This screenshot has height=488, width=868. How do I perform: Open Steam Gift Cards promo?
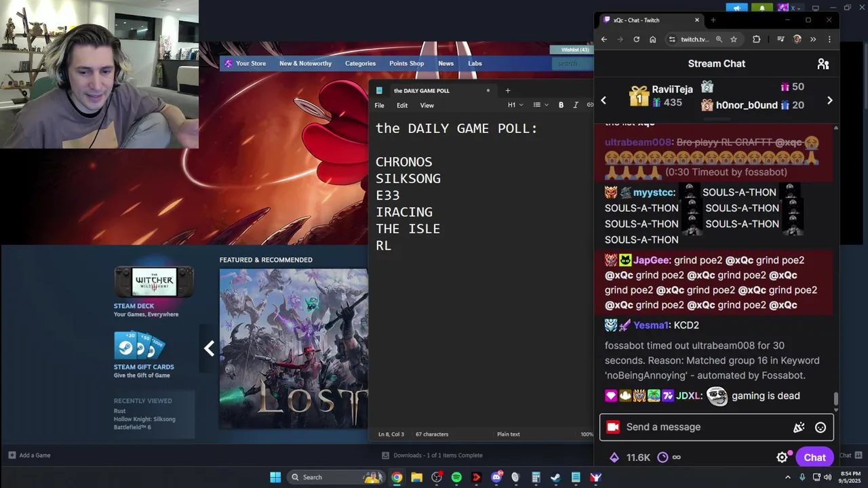144,354
